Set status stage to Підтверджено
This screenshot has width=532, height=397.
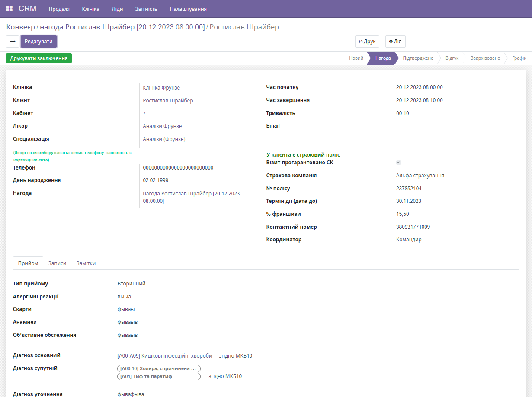click(417, 58)
